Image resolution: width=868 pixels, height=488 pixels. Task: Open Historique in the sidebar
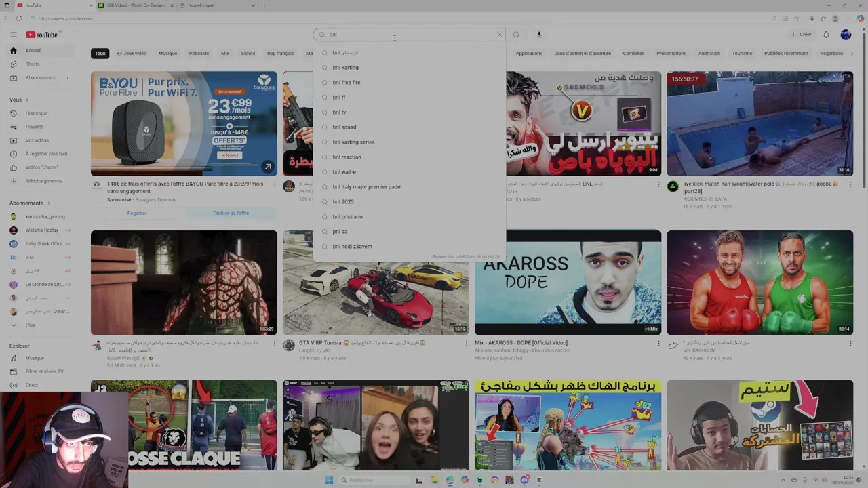point(41,113)
